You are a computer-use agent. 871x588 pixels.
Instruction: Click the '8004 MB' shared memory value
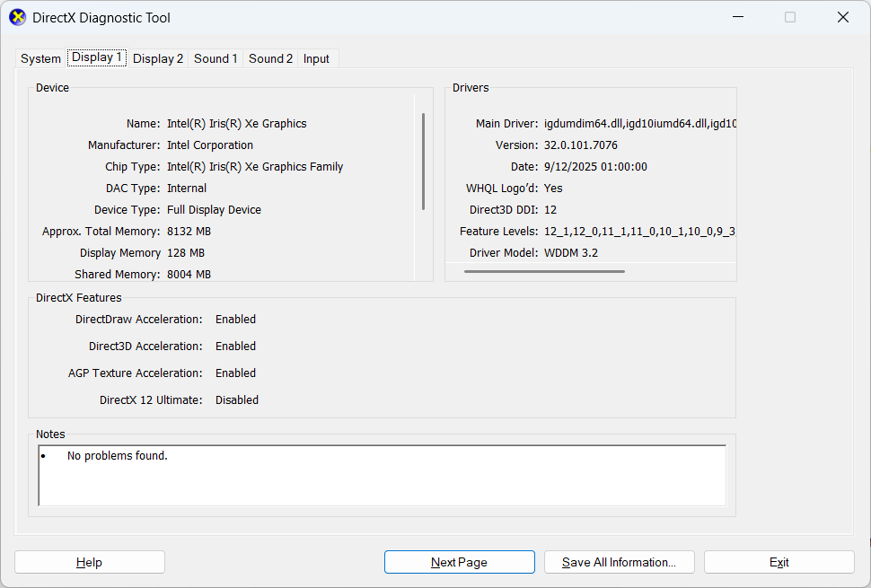pos(189,275)
